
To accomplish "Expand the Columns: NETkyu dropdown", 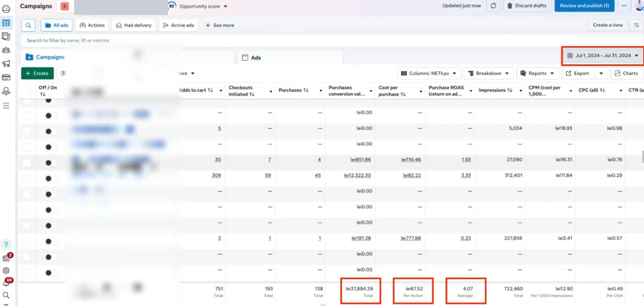I will point(429,73).
